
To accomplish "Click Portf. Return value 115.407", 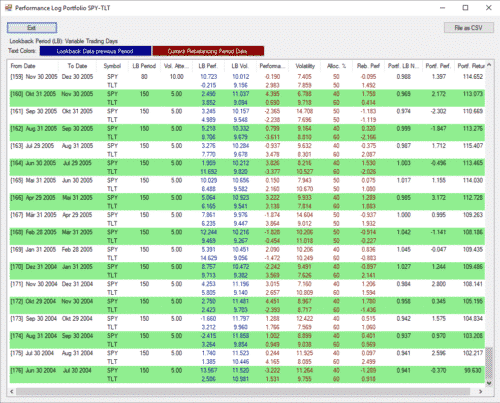I will [x=473, y=146].
